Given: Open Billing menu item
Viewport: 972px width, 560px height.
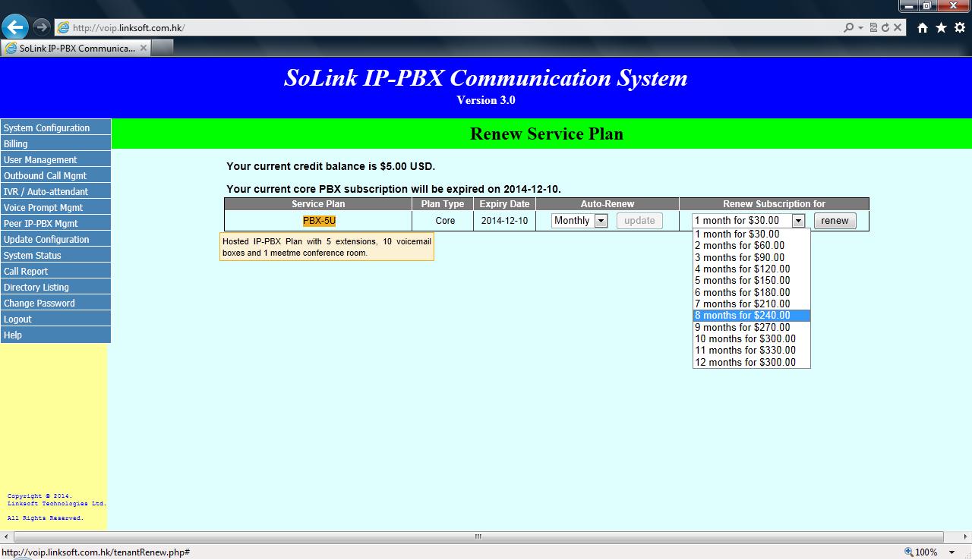Looking at the screenshot, I should click(x=55, y=144).
